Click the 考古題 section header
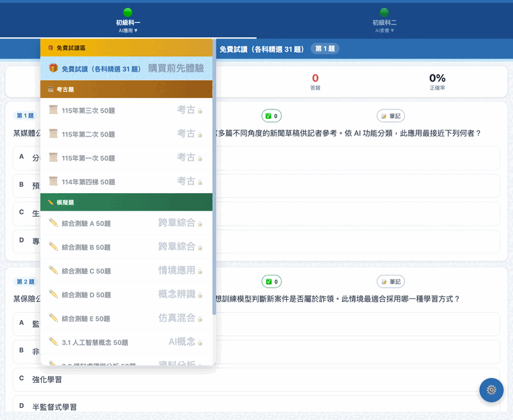Screen dimensions: 513x420 (126, 89)
